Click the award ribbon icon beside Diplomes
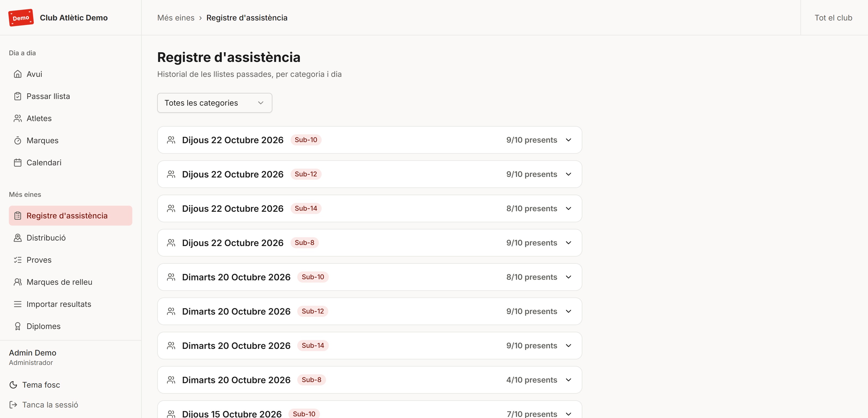868x418 pixels. [x=17, y=326]
